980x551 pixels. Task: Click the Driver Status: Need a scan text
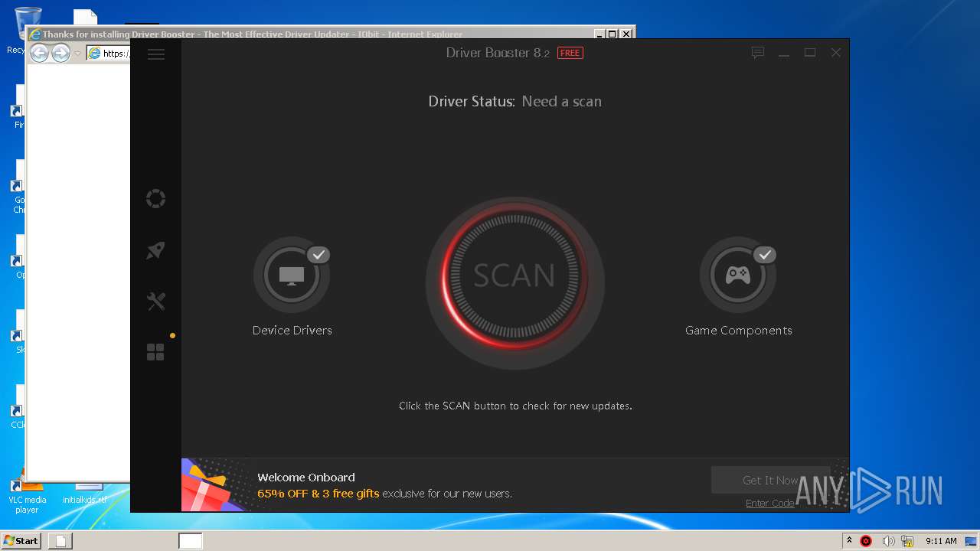click(514, 101)
